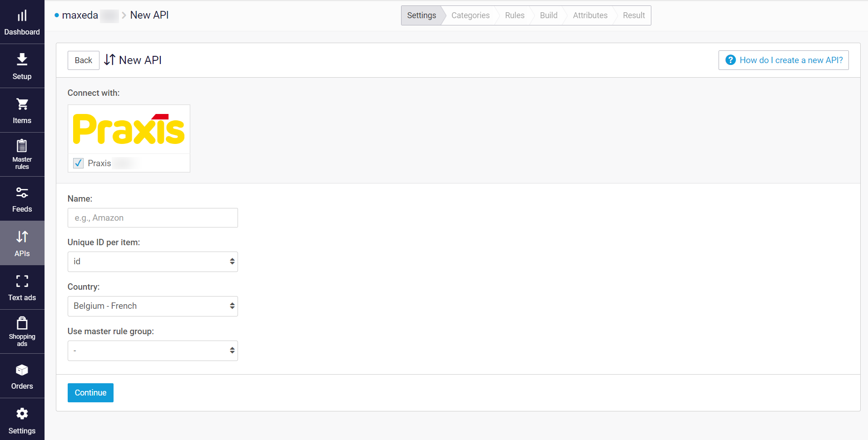The width and height of the screenshot is (868, 440).
Task: Open the APIs arrows icon in sidebar
Action: (22, 237)
